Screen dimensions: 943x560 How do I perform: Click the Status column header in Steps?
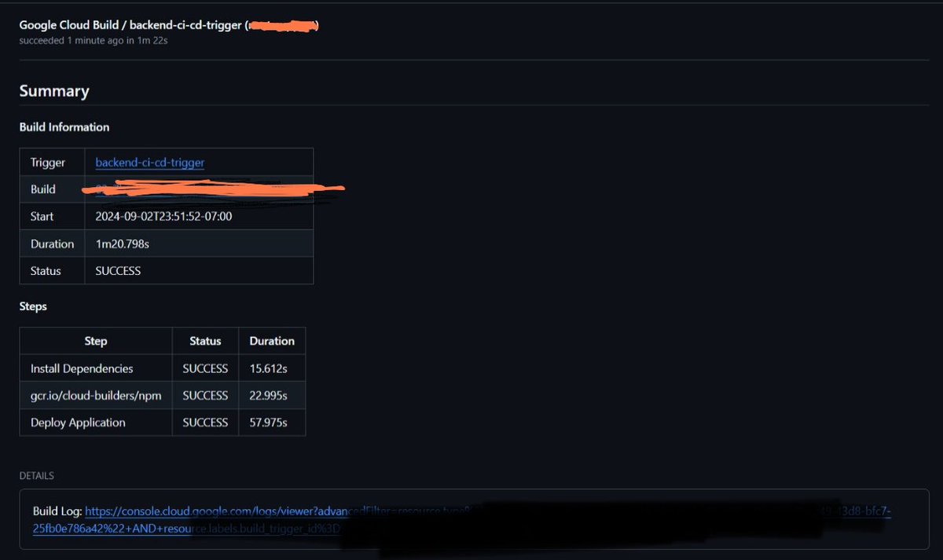[205, 342]
